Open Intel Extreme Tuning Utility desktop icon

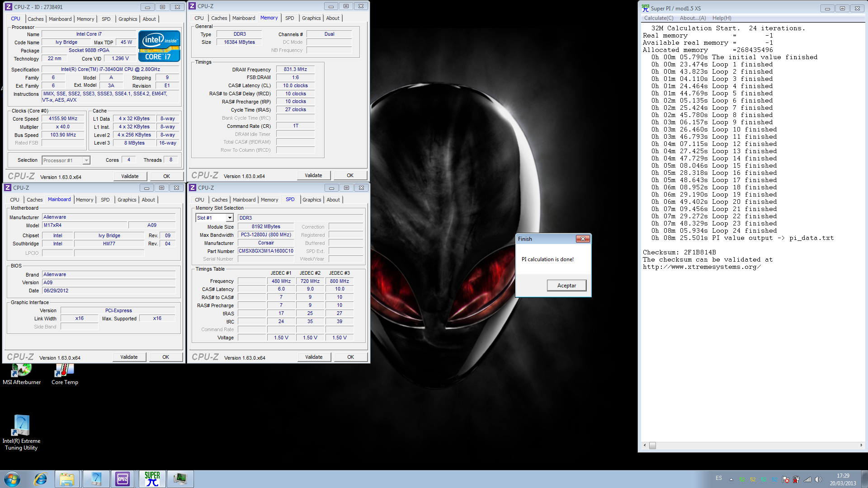21,432
